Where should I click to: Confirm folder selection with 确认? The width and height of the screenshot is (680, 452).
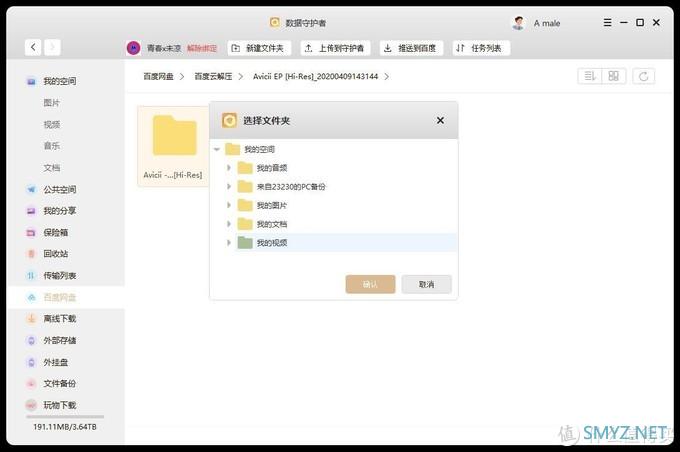coord(370,284)
